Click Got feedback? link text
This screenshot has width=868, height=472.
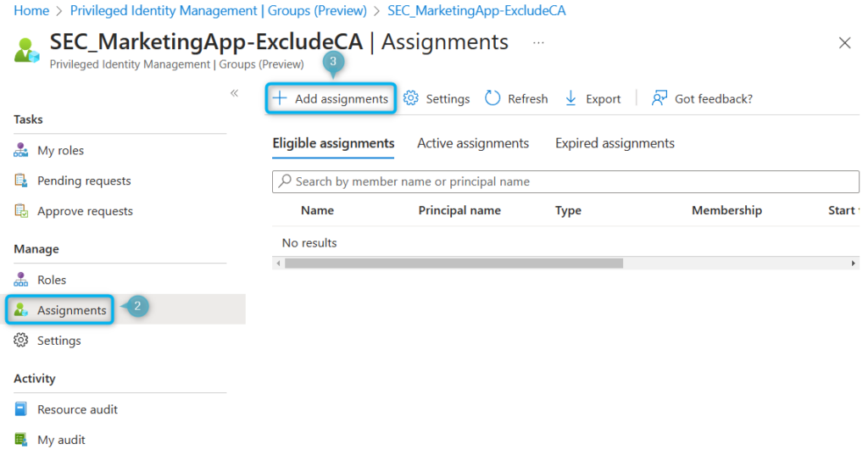click(713, 99)
